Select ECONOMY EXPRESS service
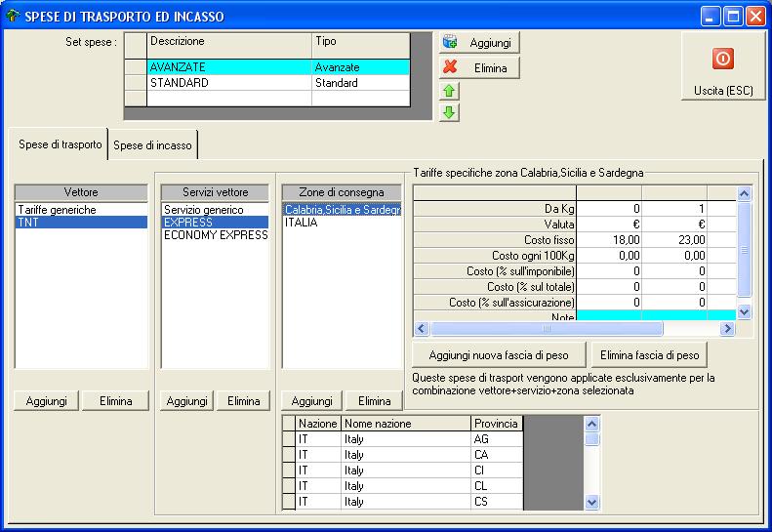The height and width of the screenshot is (532, 772). [x=215, y=235]
